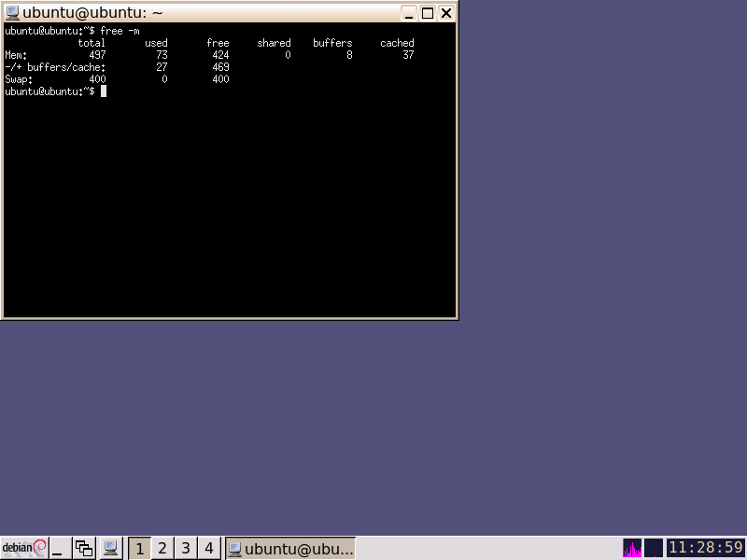Click the 'free' column header in the output table

click(x=218, y=43)
